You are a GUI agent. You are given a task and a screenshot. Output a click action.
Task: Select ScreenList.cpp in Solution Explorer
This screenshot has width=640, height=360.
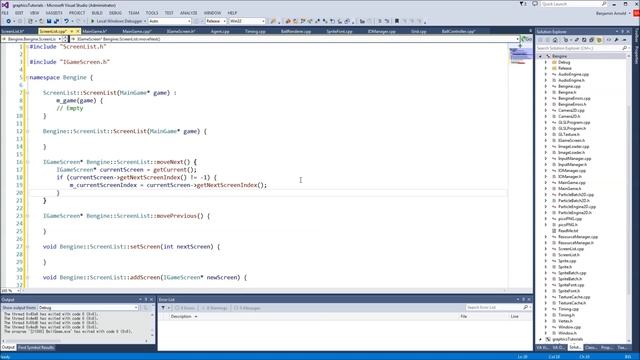[571, 249]
